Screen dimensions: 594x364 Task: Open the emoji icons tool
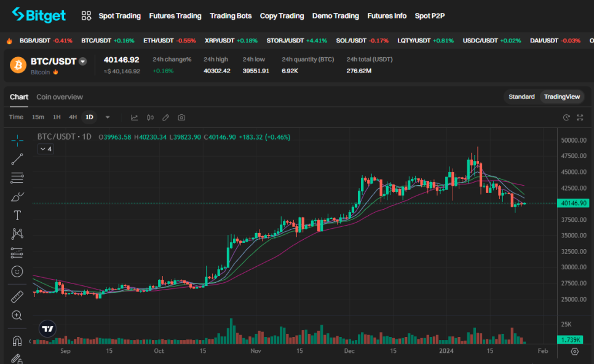point(17,272)
